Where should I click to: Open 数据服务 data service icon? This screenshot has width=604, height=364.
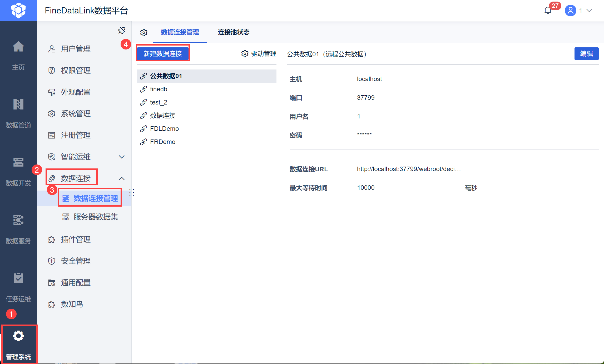tap(18, 220)
